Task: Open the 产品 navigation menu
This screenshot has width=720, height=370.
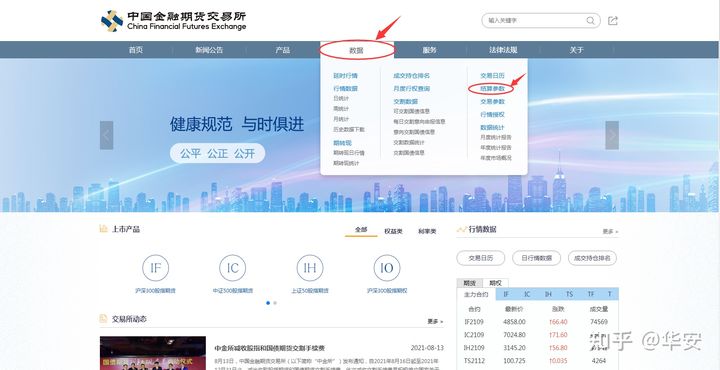Action: click(x=282, y=50)
